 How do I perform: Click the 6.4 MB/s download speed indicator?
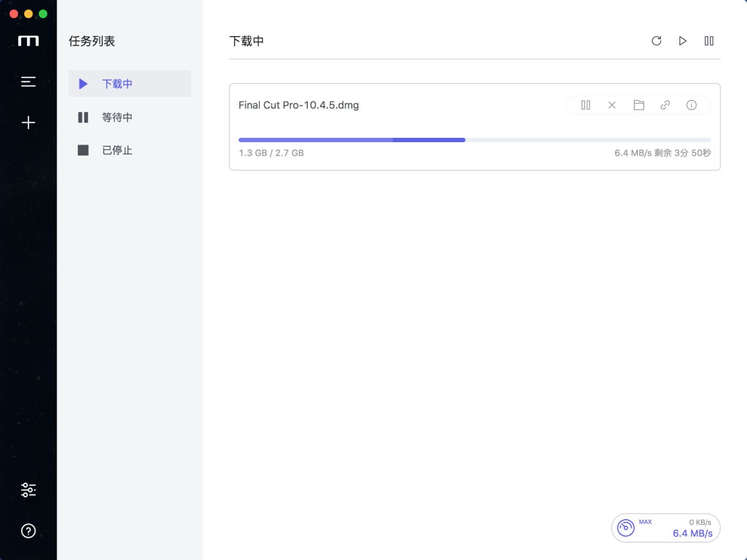[693, 534]
